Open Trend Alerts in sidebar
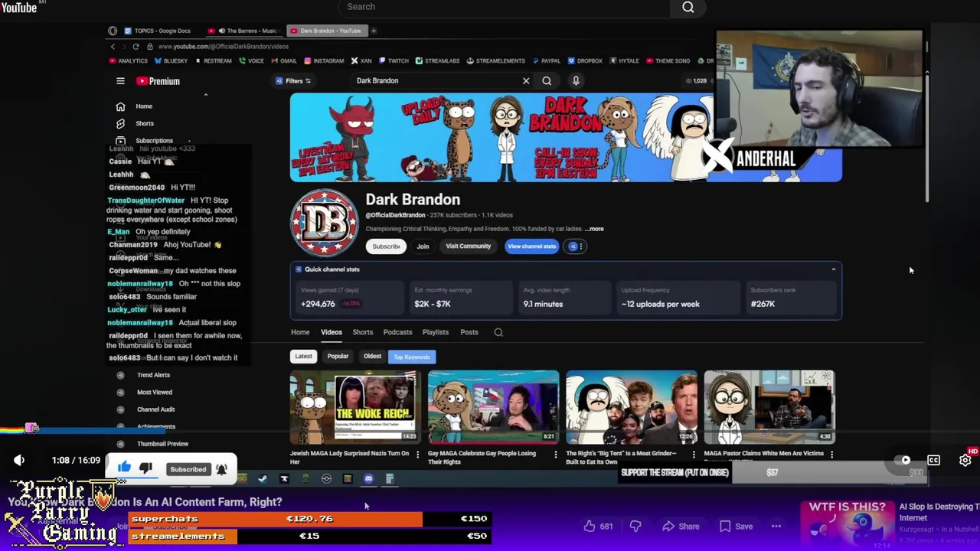 point(153,375)
